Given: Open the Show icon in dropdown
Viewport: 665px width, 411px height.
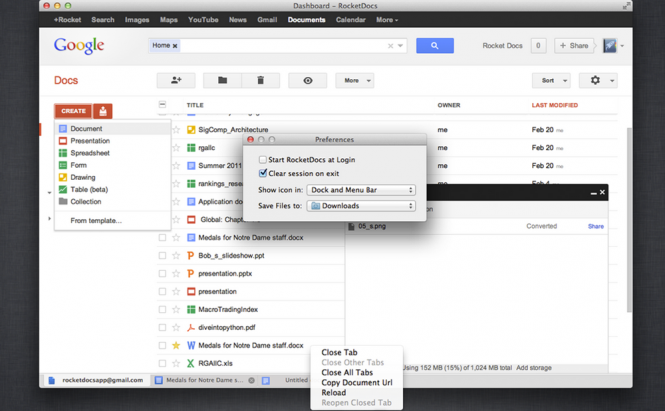Looking at the screenshot, I should pyautogui.click(x=361, y=190).
